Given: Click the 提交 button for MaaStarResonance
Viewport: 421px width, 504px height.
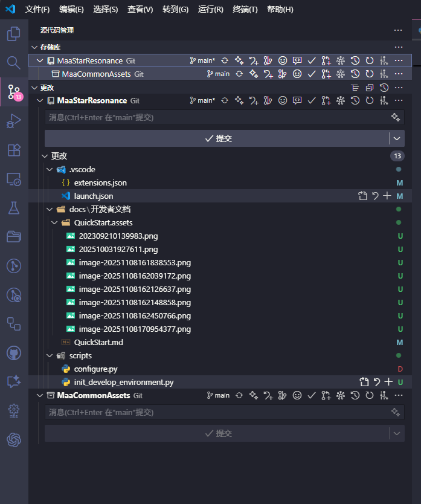Looking at the screenshot, I should pos(217,138).
